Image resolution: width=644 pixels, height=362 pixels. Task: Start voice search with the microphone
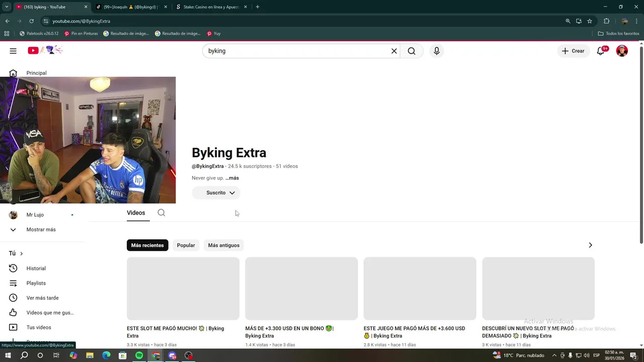point(437,51)
